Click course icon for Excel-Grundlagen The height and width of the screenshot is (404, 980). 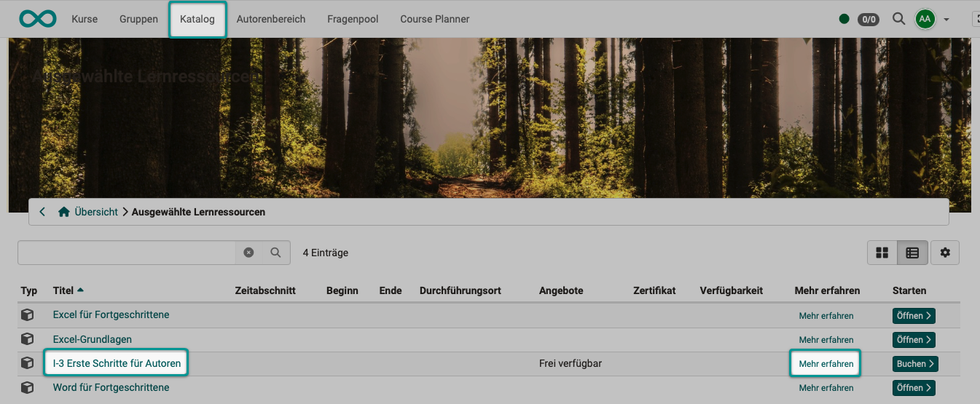pos(27,339)
